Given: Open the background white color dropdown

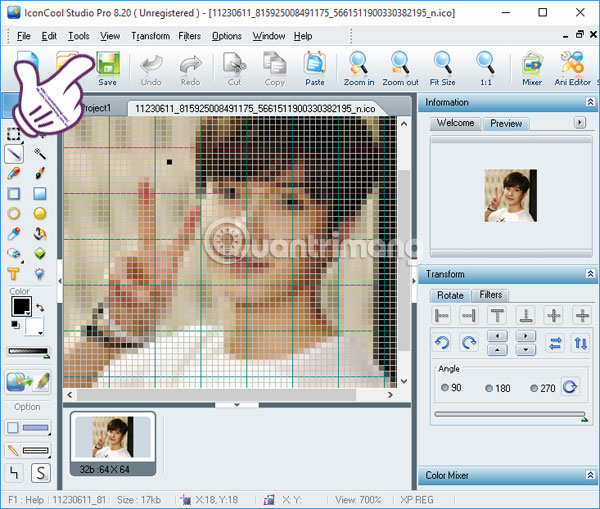Looking at the screenshot, I should pyautogui.click(x=40, y=333).
